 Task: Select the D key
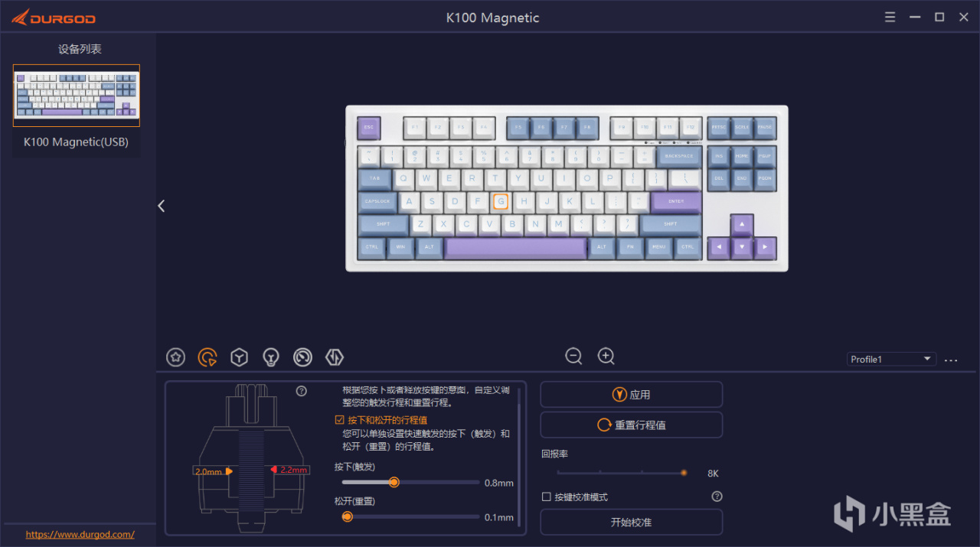pyautogui.click(x=455, y=202)
